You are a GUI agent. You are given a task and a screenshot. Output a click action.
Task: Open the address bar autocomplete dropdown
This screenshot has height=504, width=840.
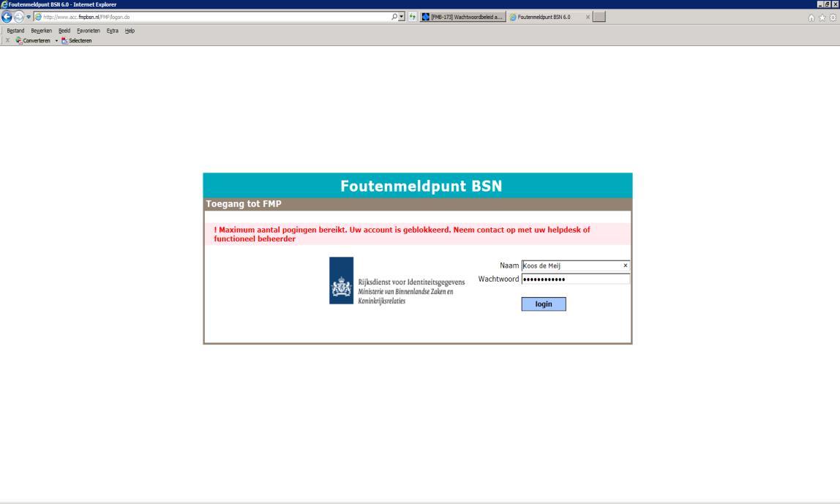[401, 17]
